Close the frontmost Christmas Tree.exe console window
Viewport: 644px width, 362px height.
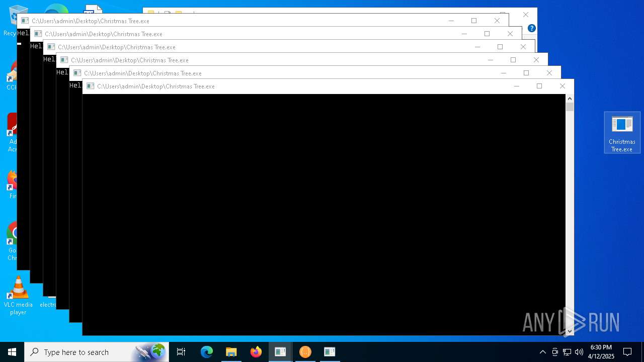pos(562,86)
